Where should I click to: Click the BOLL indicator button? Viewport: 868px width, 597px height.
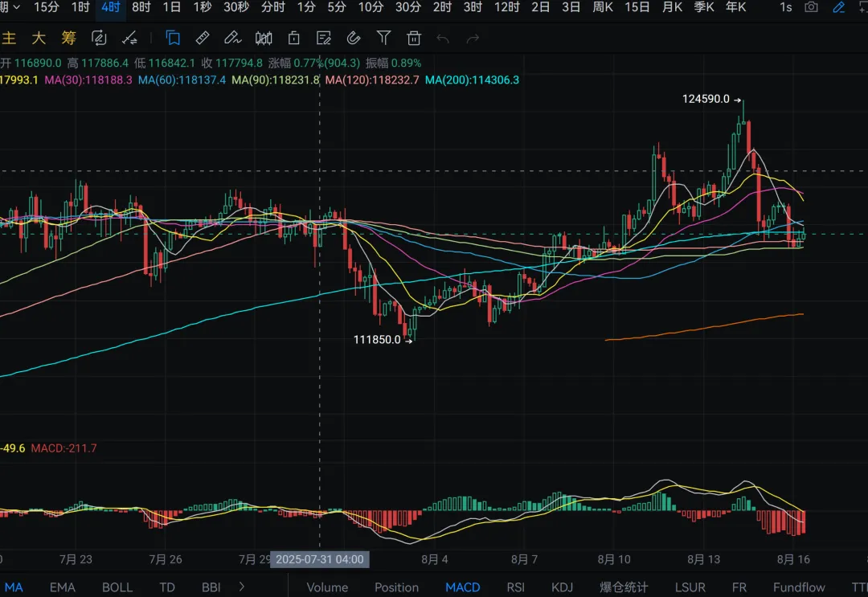pos(117,587)
